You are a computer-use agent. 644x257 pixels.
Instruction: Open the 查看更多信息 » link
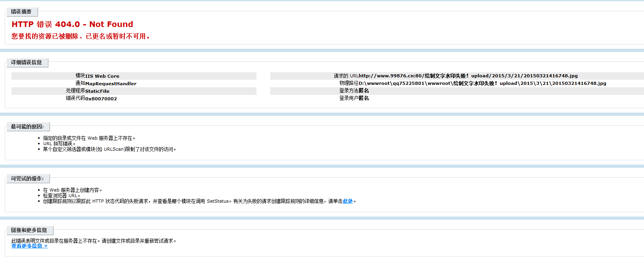click(x=29, y=246)
